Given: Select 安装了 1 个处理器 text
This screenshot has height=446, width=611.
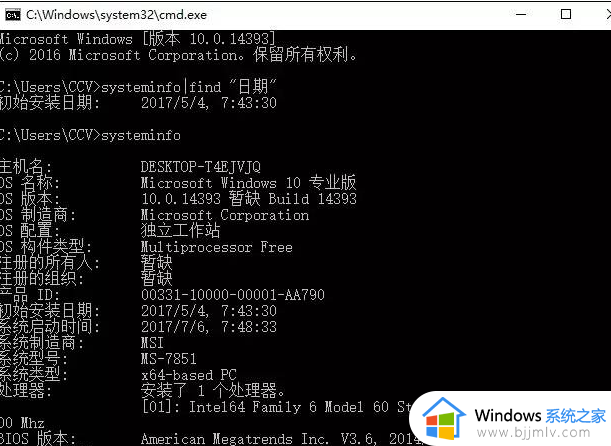Looking at the screenshot, I should (x=213, y=390).
